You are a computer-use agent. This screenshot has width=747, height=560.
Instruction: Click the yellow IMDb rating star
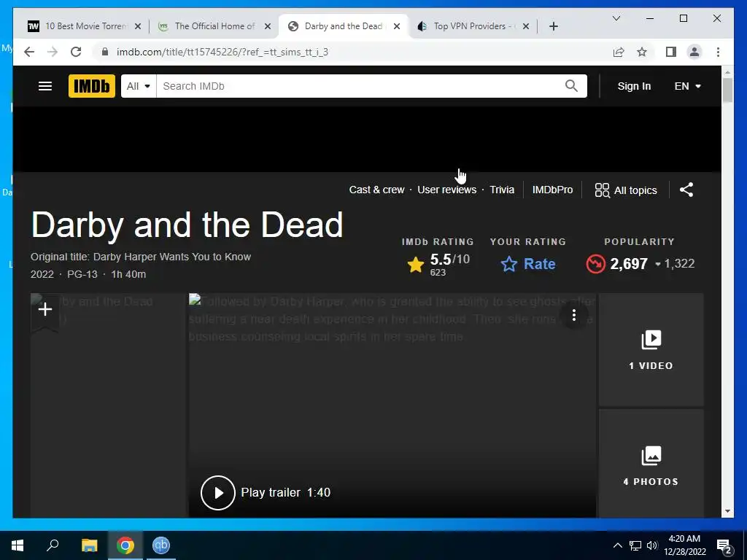(x=415, y=264)
